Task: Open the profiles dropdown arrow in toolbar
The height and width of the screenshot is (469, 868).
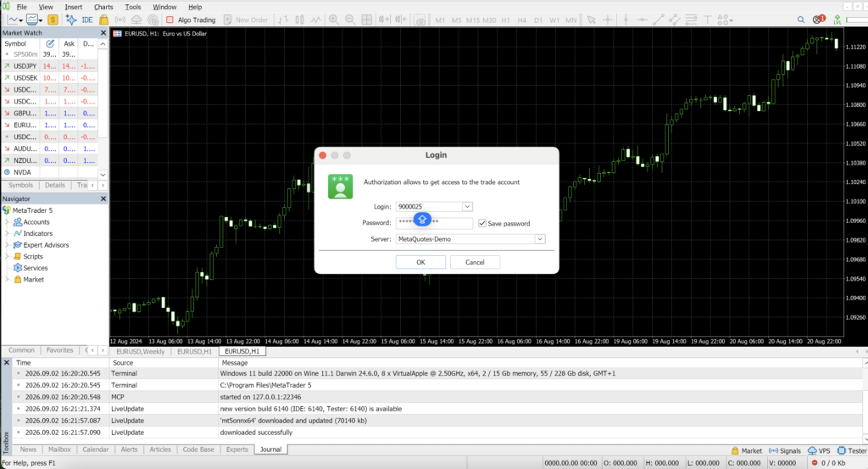Action: tap(41, 20)
